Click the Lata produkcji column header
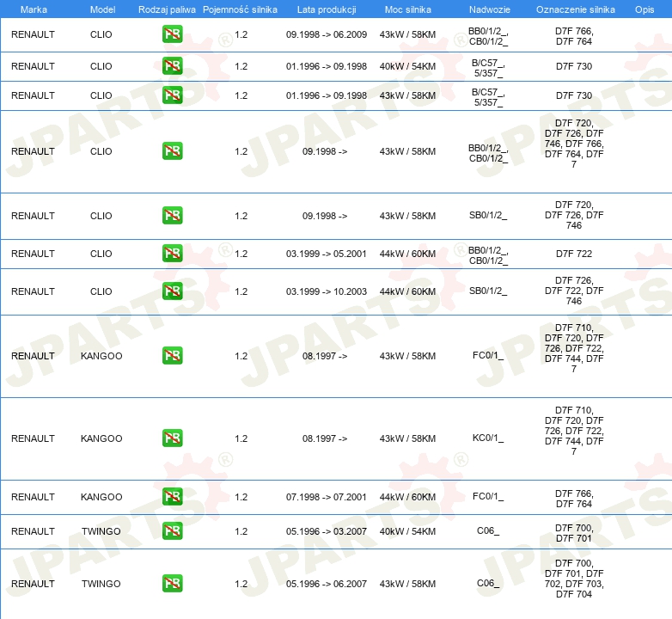This screenshot has width=672, height=619. (326, 9)
